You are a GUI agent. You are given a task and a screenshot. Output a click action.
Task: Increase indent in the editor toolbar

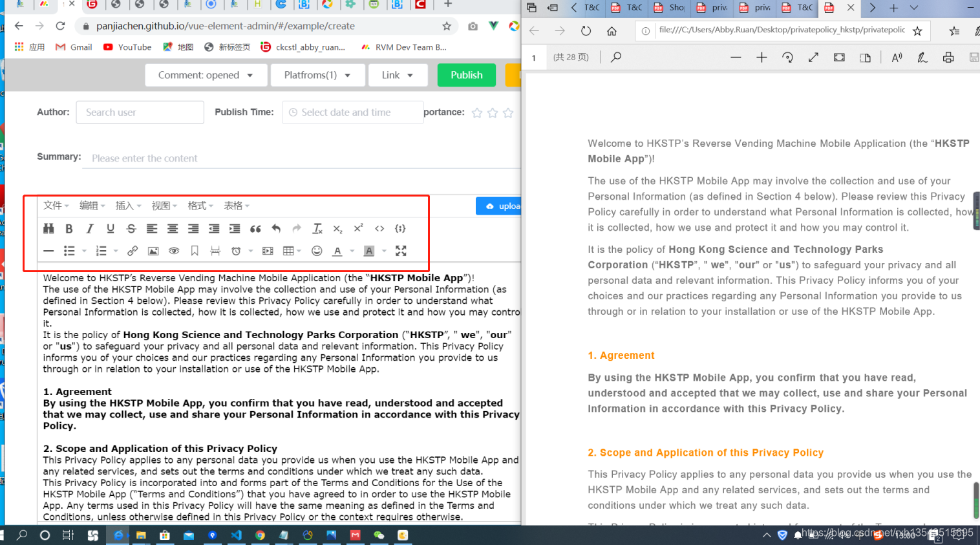point(235,228)
